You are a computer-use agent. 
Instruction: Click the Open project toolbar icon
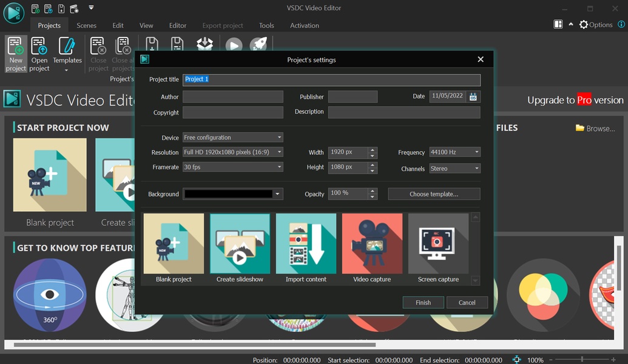coord(39,53)
